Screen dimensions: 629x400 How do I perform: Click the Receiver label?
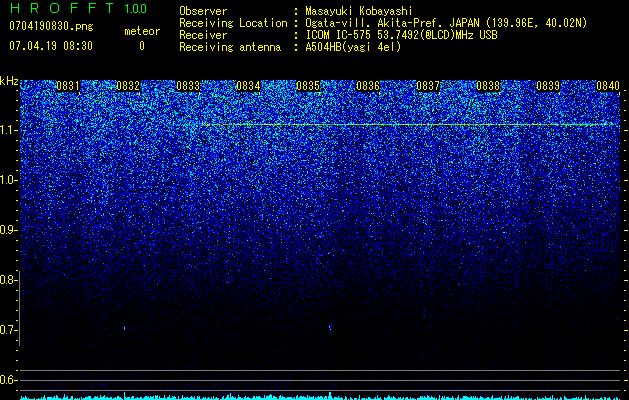[x=203, y=35]
